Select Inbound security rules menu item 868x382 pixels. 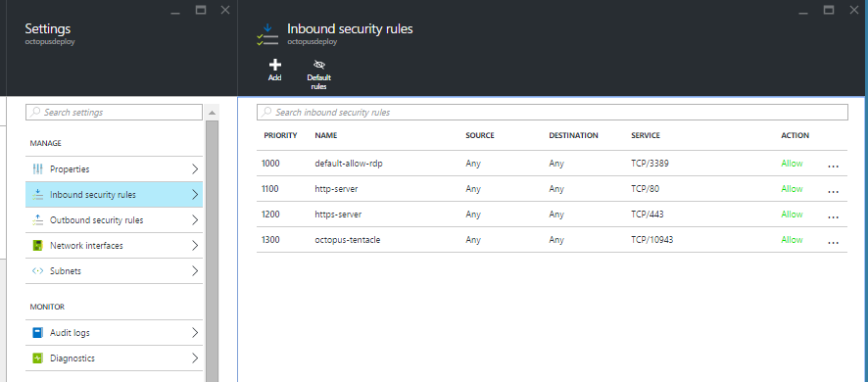(114, 194)
